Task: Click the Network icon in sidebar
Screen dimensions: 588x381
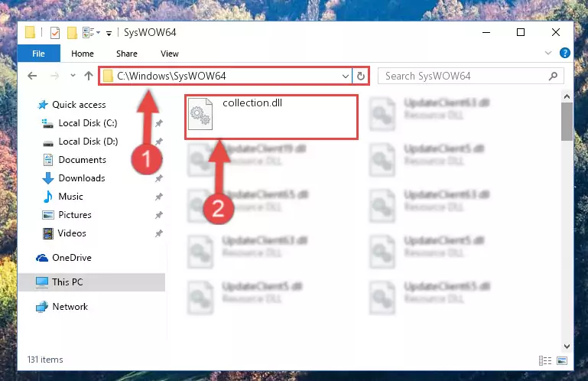Action: pyautogui.click(x=42, y=307)
